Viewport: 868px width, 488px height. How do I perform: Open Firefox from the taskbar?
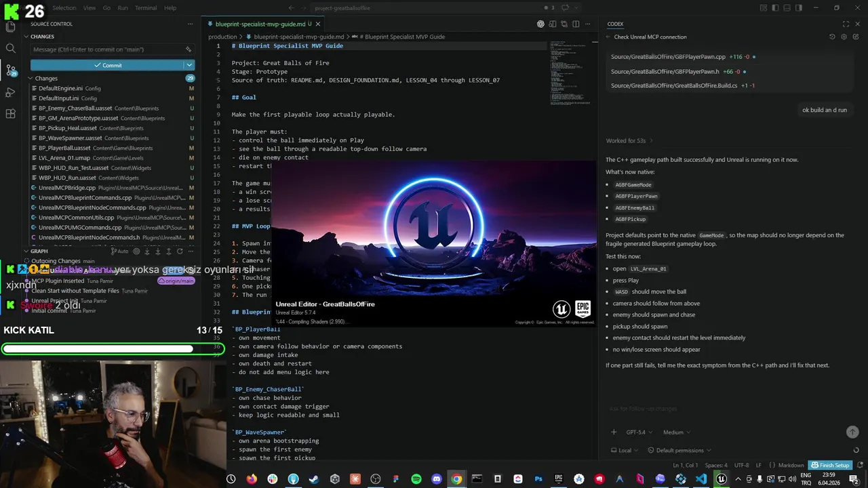point(252,479)
